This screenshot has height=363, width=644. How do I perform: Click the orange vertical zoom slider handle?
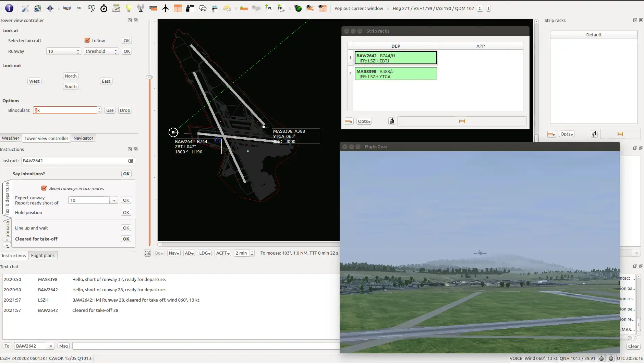pyautogui.click(x=149, y=77)
